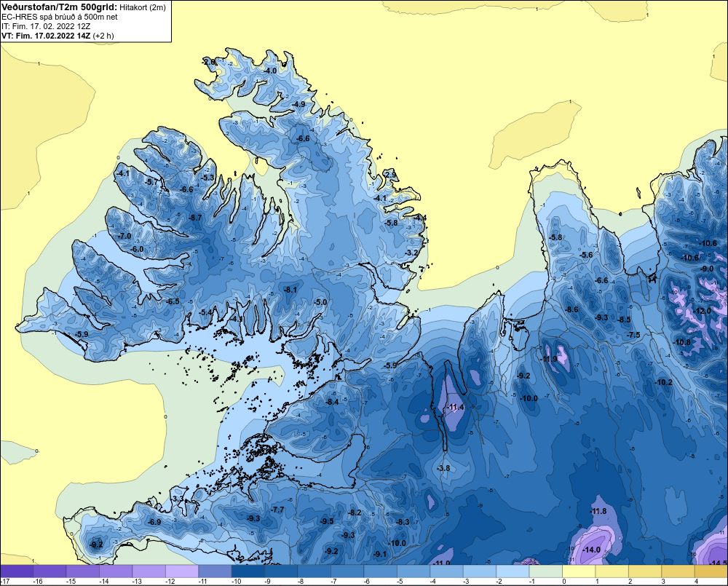Click the -9.0 temperature label
Image resolution: width=728 pixels, height=586 pixels.
pos(707,269)
